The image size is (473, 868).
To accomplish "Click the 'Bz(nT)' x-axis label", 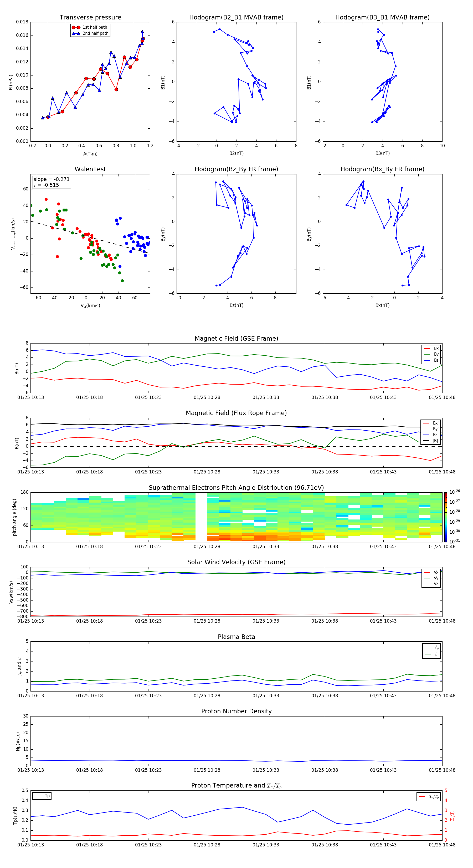I will [236, 305].
